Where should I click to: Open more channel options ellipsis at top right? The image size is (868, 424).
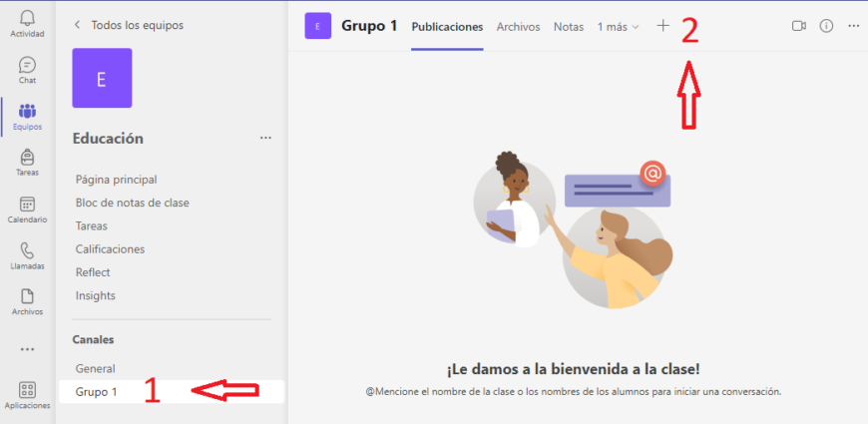854,26
